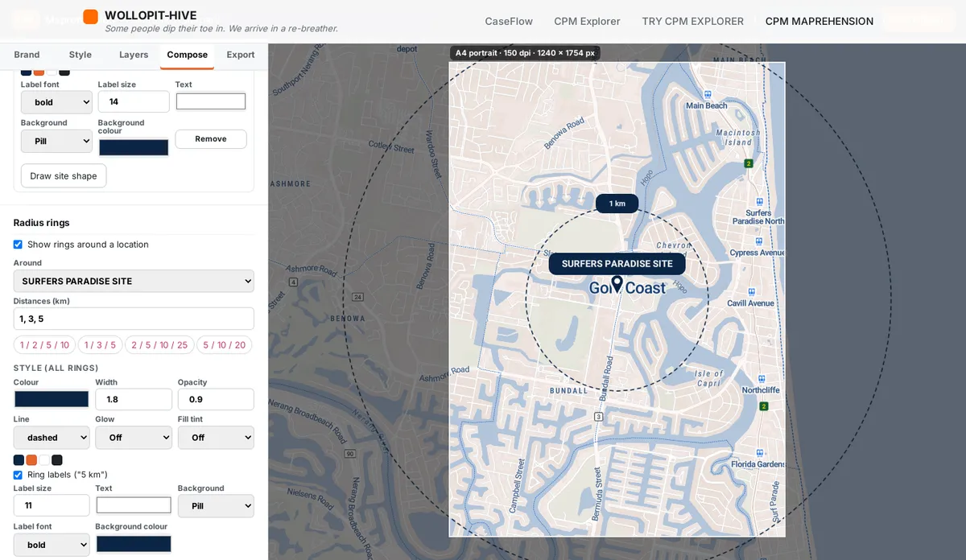The height and width of the screenshot is (560, 966).
Task: Open the Layers tab
Action: coord(134,55)
